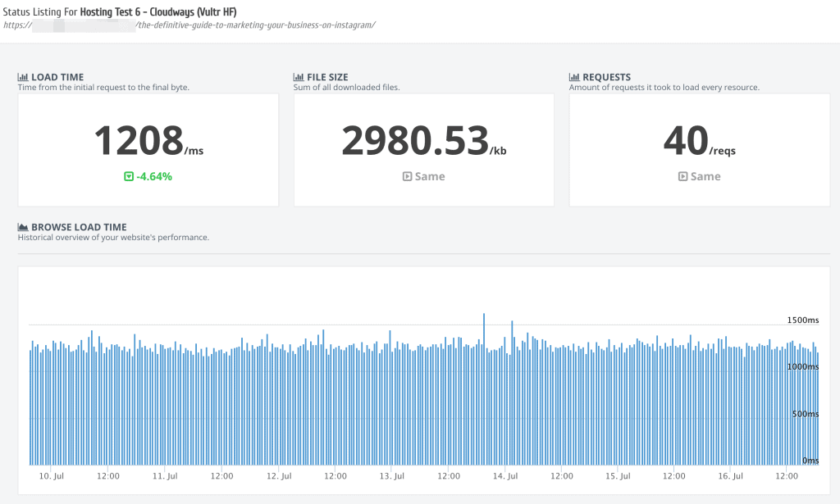Click the green -4.64% change percentage
This screenshot has height=504, width=840.
click(154, 176)
